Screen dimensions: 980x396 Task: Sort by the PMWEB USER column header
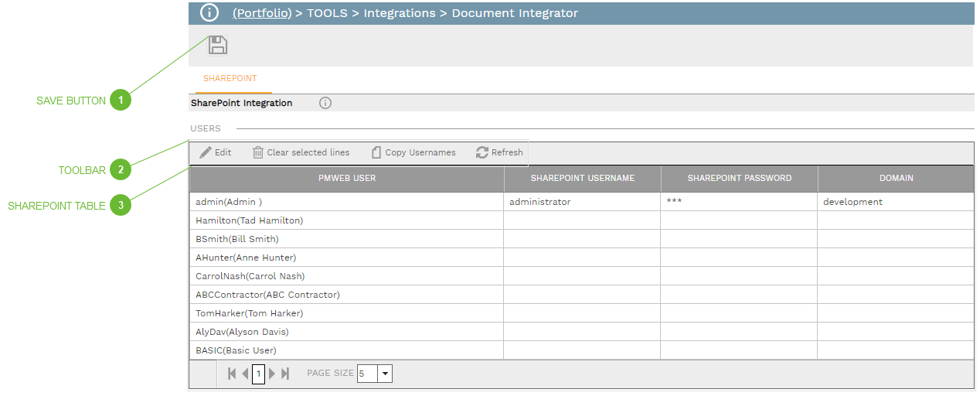[347, 178]
